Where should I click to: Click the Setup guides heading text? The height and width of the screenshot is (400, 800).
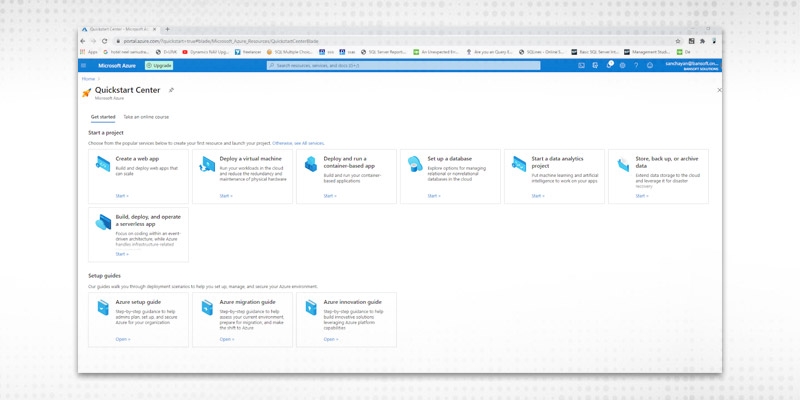105,276
